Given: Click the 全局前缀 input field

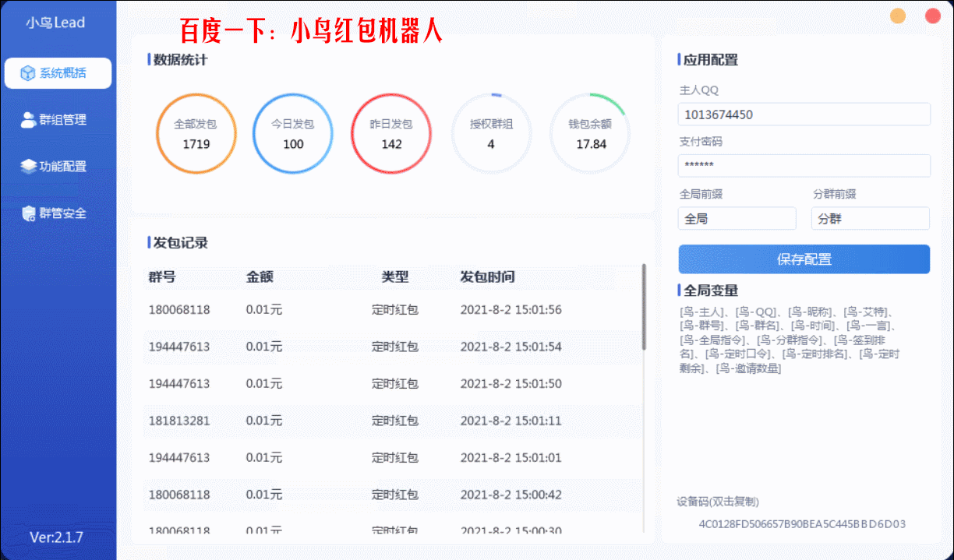Looking at the screenshot, I should coord(737,219).
